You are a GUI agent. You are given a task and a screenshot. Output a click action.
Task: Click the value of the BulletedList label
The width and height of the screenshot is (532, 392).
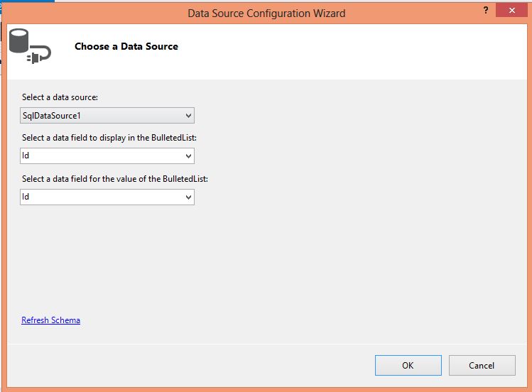click(114, 179)
